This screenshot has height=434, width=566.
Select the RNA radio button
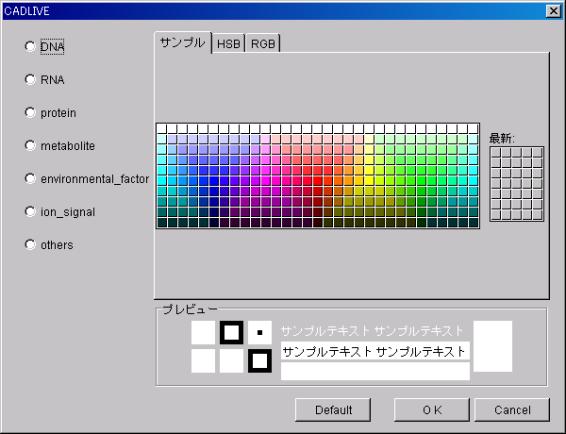click(30, 79)
